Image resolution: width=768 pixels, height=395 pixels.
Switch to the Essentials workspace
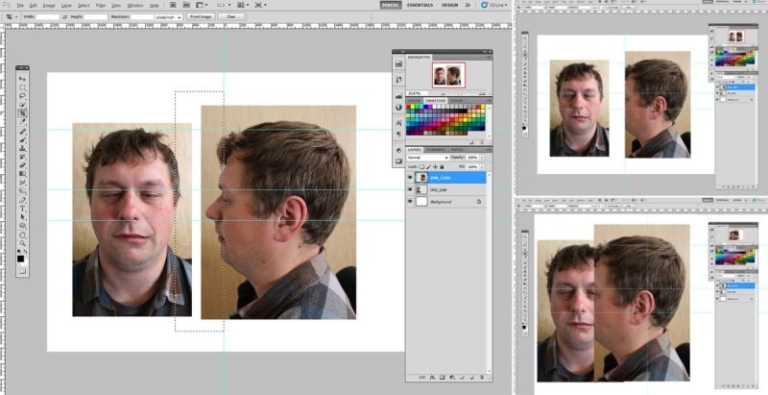420,5
